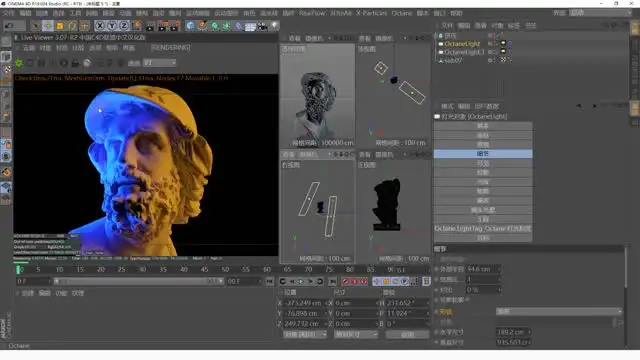Viewport: 640px width, 360px height.
Task: Add a green generator object icon
Action: coord(215,26)
